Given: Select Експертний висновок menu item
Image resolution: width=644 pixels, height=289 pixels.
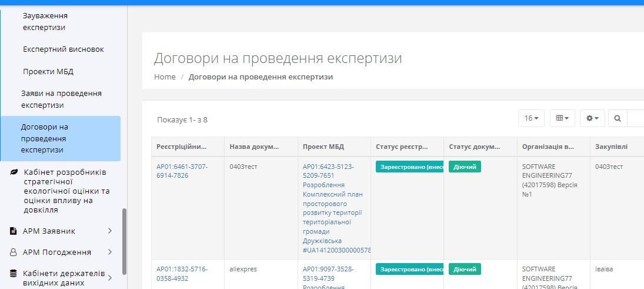Looking at the screenshot, I should pyautogui.click(x=63, y=49).
